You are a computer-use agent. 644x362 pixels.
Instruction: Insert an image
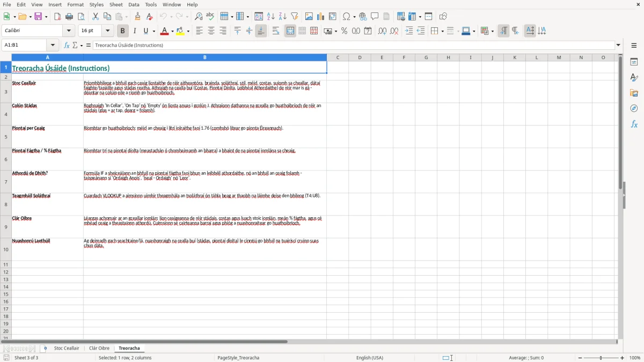tap(309, 17)
